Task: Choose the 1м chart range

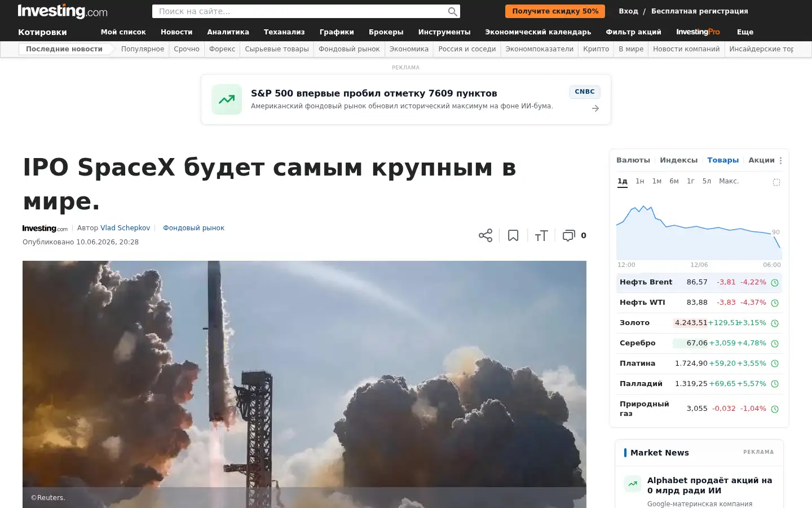Action: pyautogui.click(x=657, y=181)
